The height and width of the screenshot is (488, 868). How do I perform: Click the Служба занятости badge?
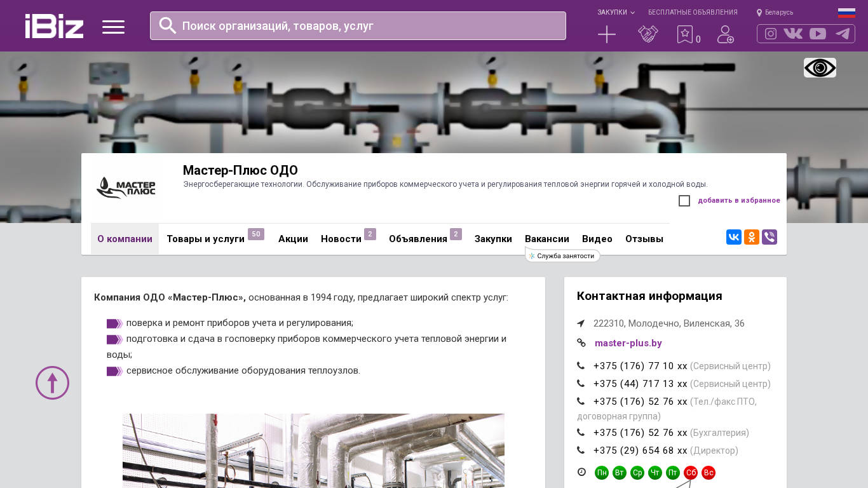[x=562, y=256]
